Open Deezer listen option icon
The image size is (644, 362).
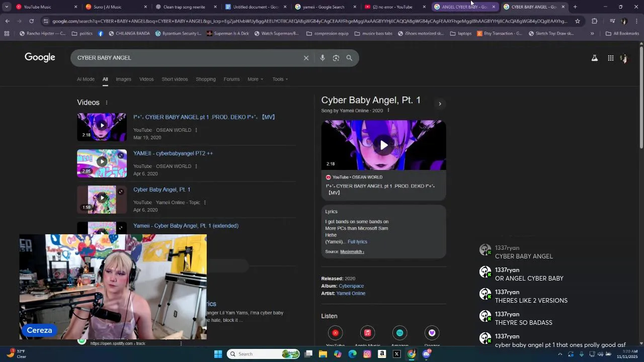coord(432,333)
